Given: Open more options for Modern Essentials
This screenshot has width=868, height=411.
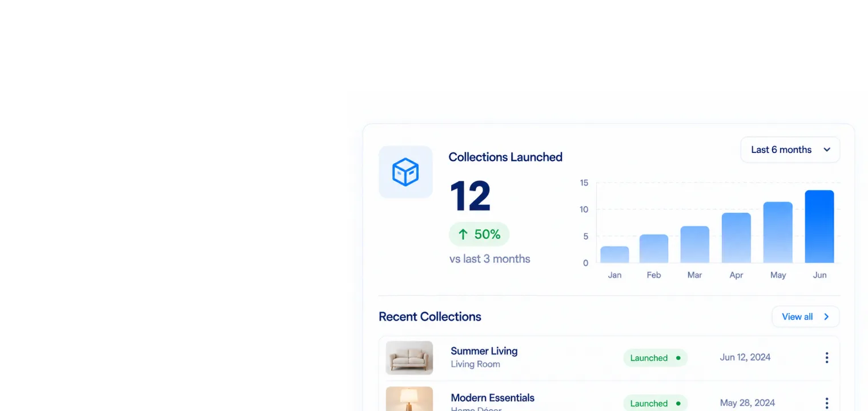Looking at the screenshot, I should coord(826,403).
